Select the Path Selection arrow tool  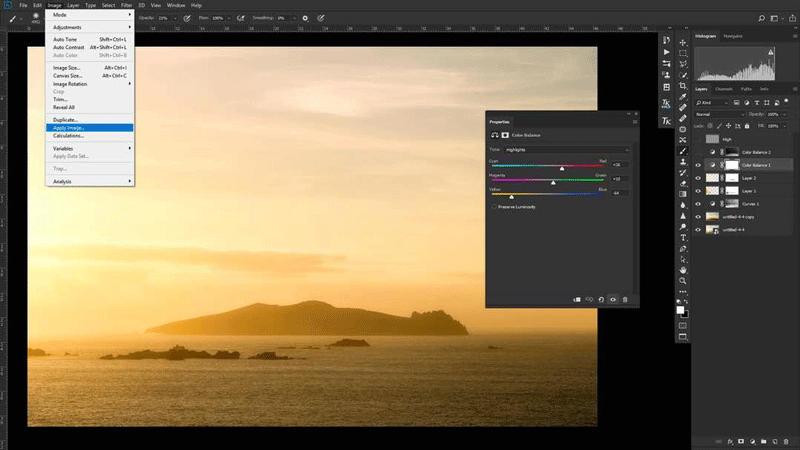point(683,259)
